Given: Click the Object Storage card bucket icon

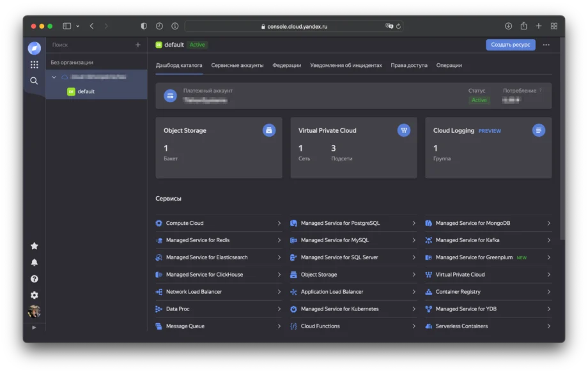Looking at the screenshot, I should 269,130.
